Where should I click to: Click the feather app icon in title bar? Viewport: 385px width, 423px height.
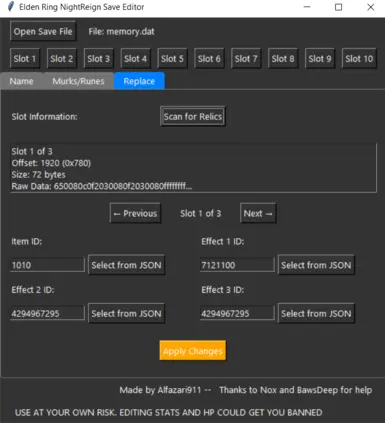click(11, 7)
